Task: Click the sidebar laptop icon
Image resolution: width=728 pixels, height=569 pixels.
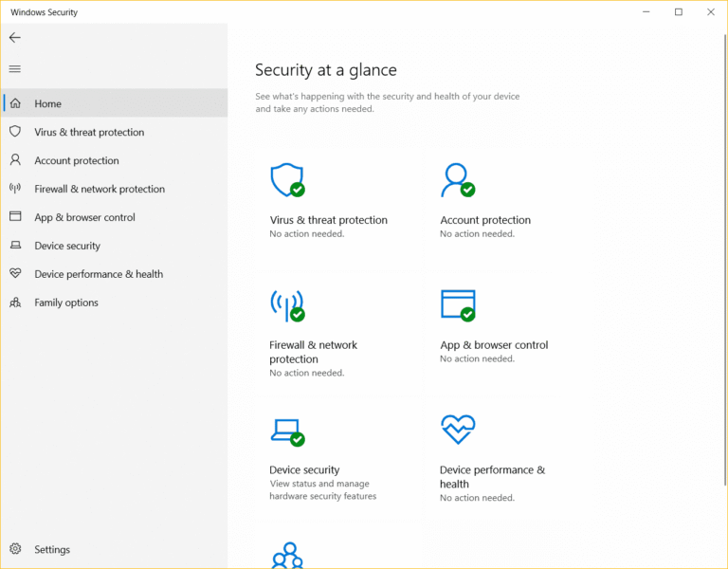Action: 15,245
